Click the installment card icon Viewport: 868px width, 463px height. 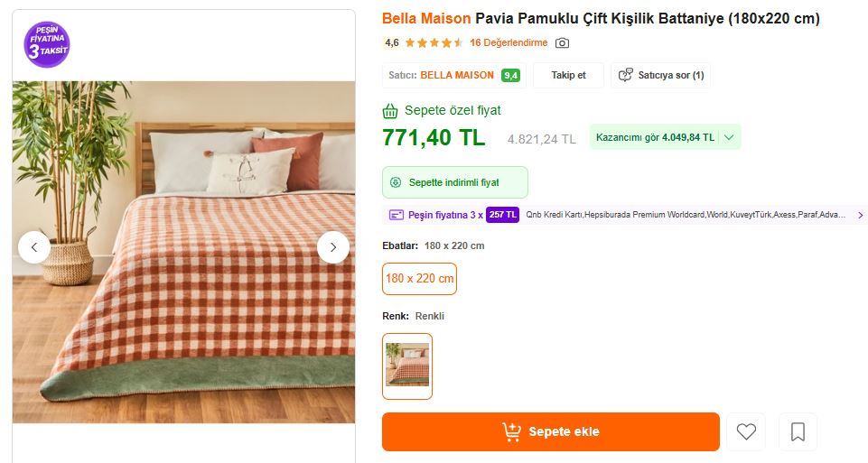[396, 215]
